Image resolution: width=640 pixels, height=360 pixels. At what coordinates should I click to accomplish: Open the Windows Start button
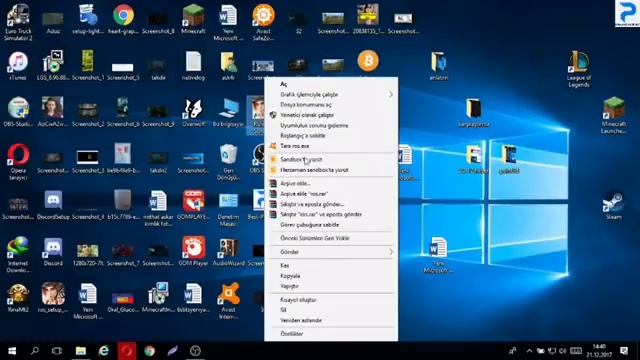tap(12, 351)
